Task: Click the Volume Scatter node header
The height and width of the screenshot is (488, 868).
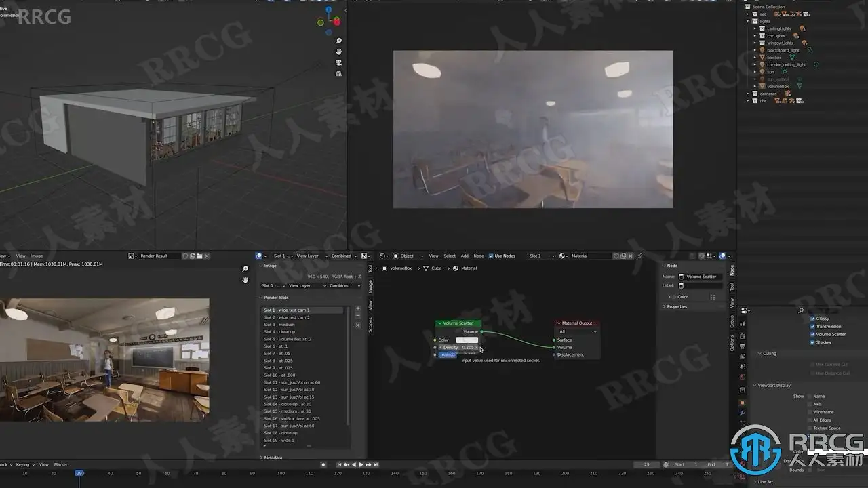Action: 458,323
